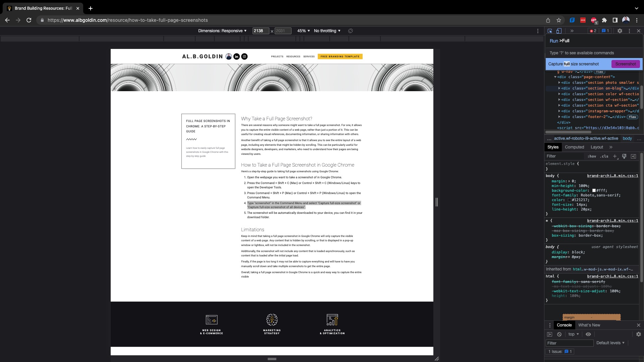
Task: Open DevTools customize three-dot menu
Action: point(629,31)
